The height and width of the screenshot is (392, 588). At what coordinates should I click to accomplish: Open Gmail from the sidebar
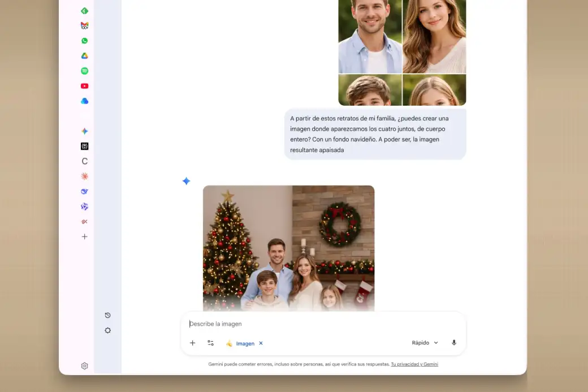[x=84, y=25]
